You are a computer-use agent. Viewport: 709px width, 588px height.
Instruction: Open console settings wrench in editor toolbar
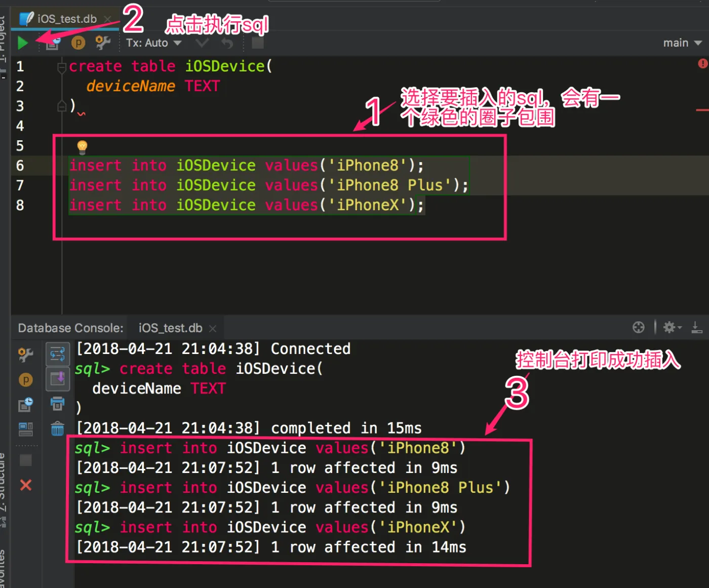click(103, 43)
